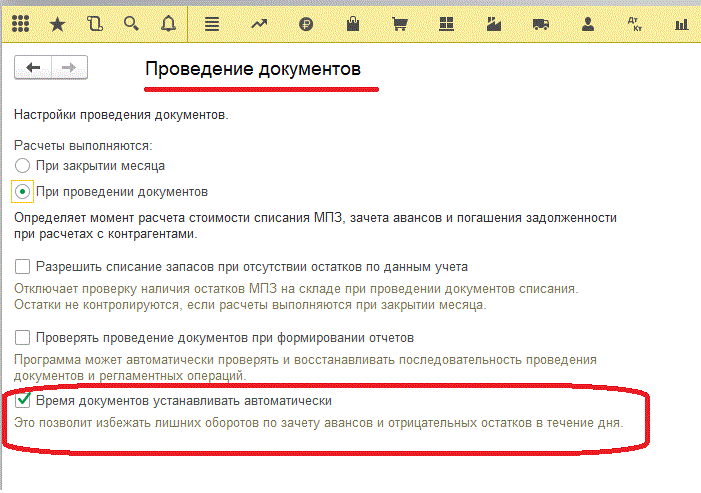
Task: Open the Дт Кт operations section
Action: (635, 24)
